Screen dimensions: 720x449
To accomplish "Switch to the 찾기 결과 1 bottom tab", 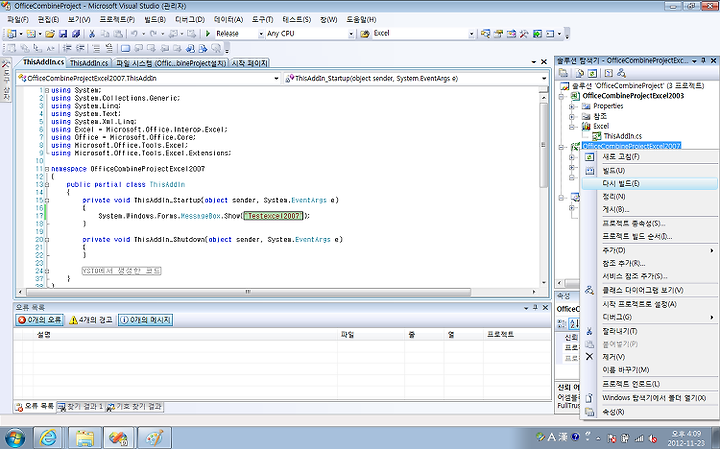I will pyautogui.click(x=81, y=407).
